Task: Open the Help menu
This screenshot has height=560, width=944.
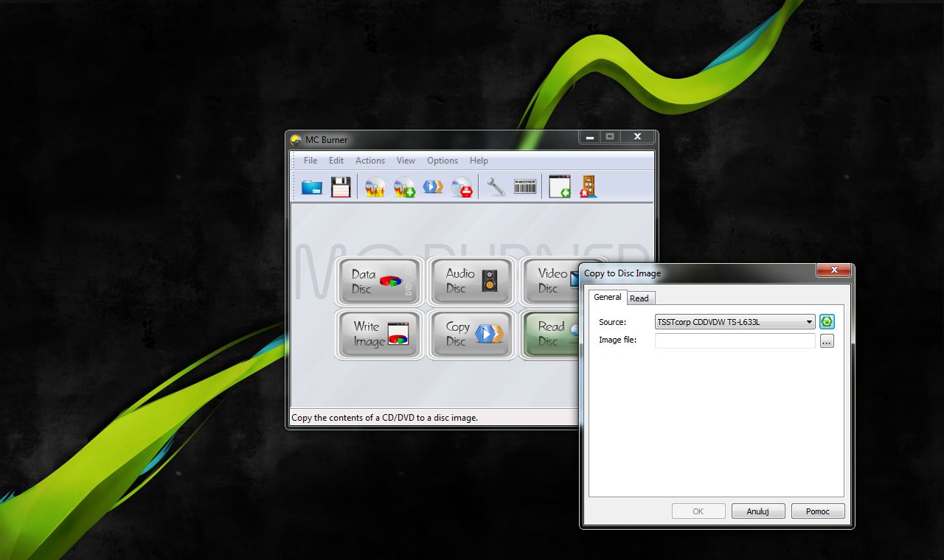Action: point(479,161)
